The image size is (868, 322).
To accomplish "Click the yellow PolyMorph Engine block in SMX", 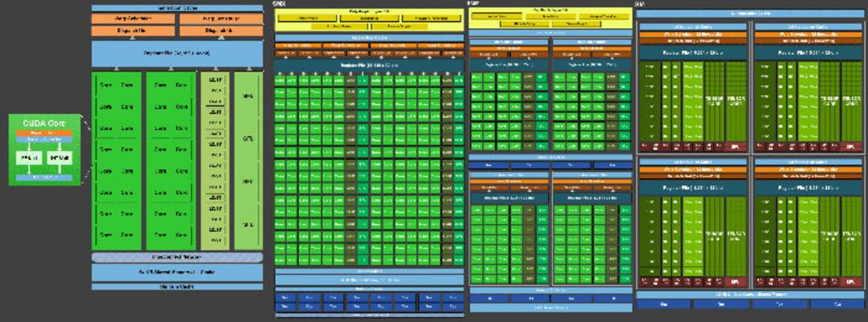I will tap(369, 18).
